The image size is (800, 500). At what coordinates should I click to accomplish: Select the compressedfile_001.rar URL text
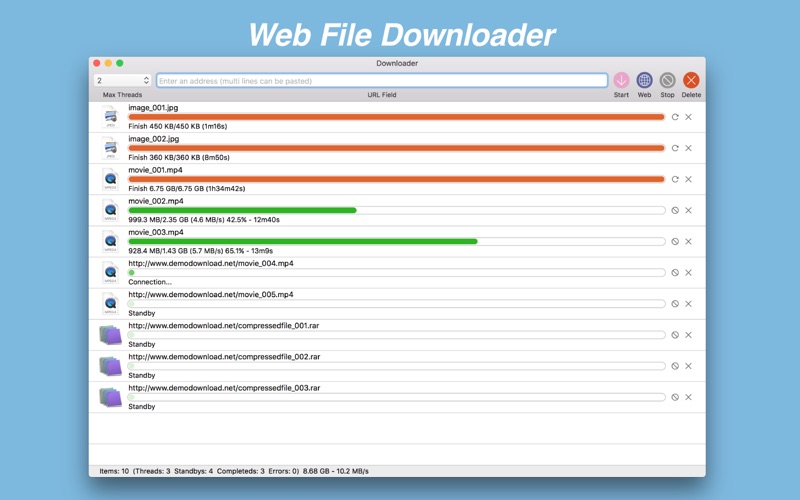[223, 326]
